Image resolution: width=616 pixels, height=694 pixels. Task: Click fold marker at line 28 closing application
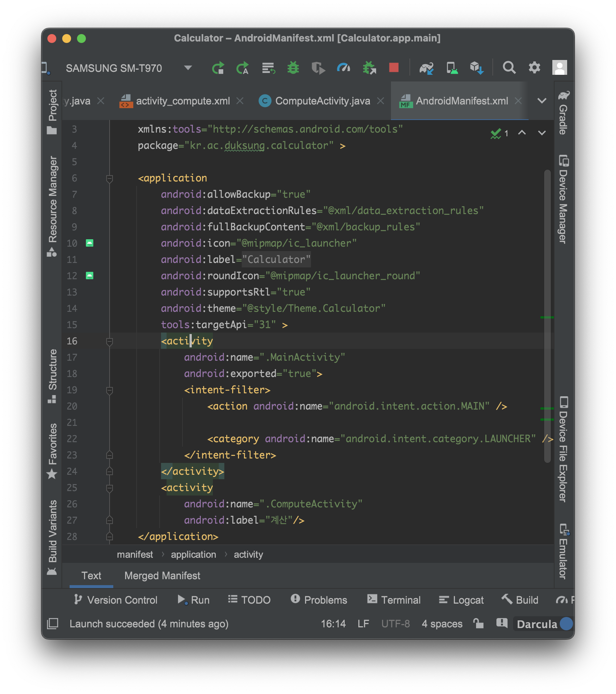tap(110, 536)
